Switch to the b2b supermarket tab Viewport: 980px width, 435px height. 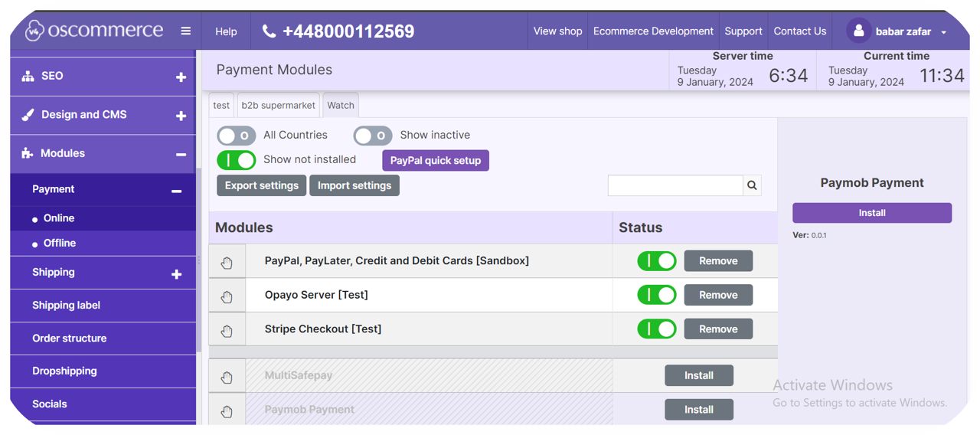pos(278,106)
